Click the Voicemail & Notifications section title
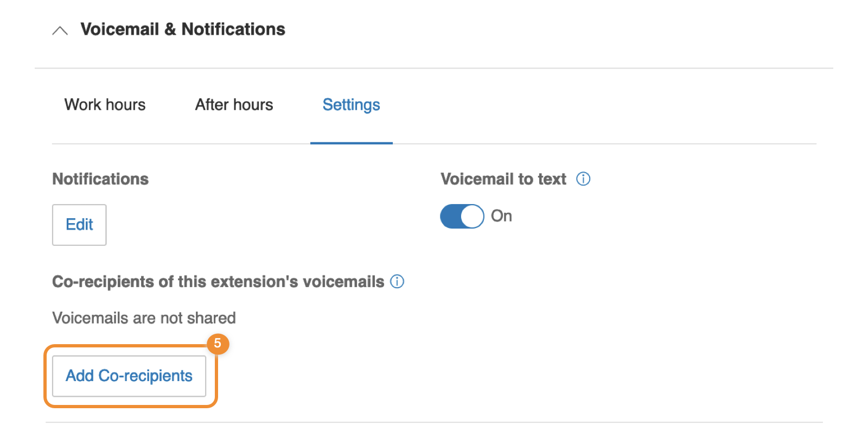 click(x=183, y=29)
